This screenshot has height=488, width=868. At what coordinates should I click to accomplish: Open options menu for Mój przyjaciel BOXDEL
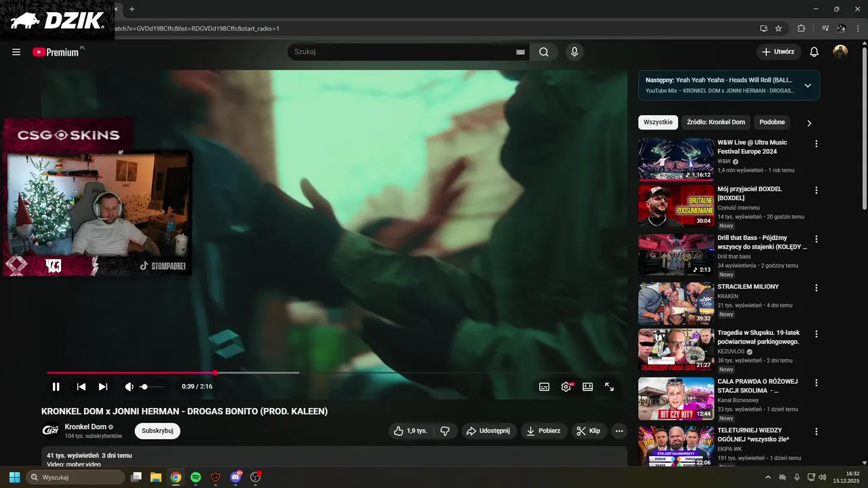pos(816,190)
